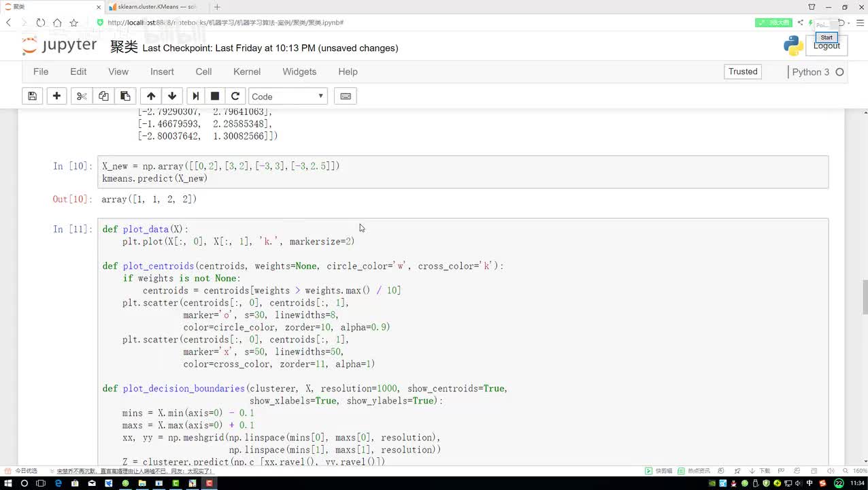Go to browser home page

click(x=57, y=22)
